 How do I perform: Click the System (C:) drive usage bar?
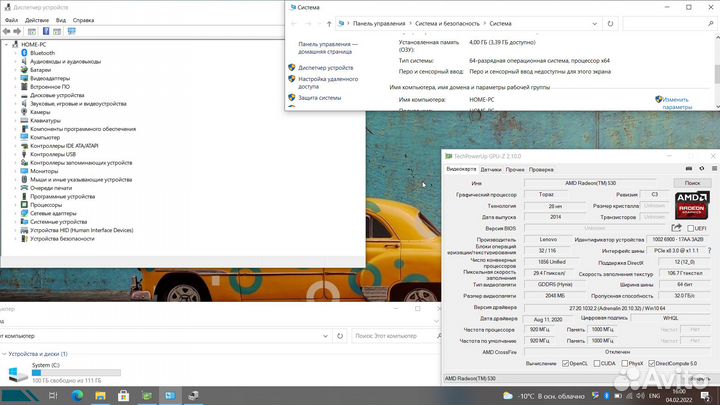coord(76,373)
